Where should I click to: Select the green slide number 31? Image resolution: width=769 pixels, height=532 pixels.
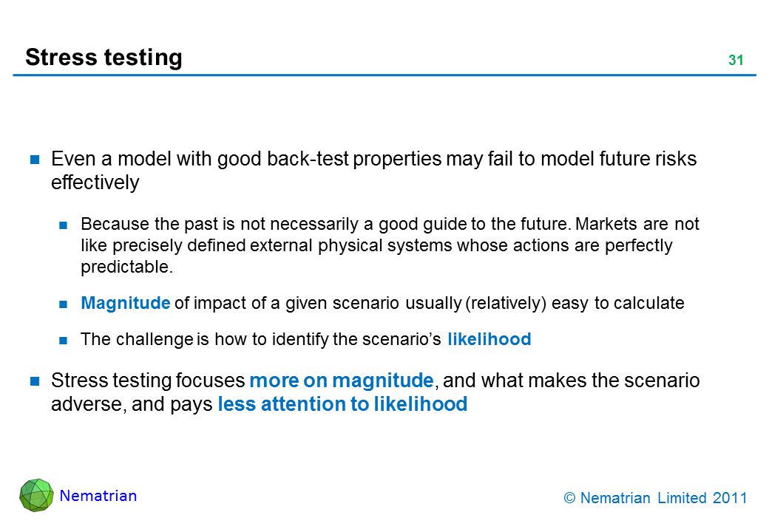(x=735, y=61)
